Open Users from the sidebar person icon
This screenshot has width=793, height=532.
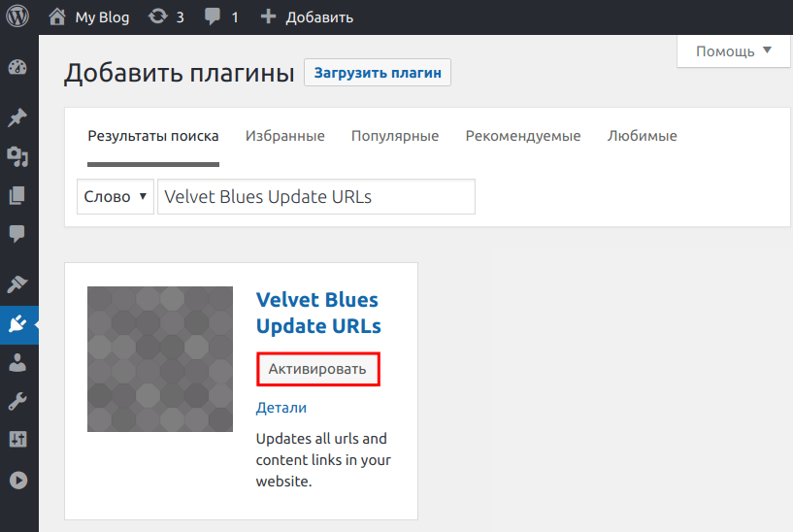[17, 362]
